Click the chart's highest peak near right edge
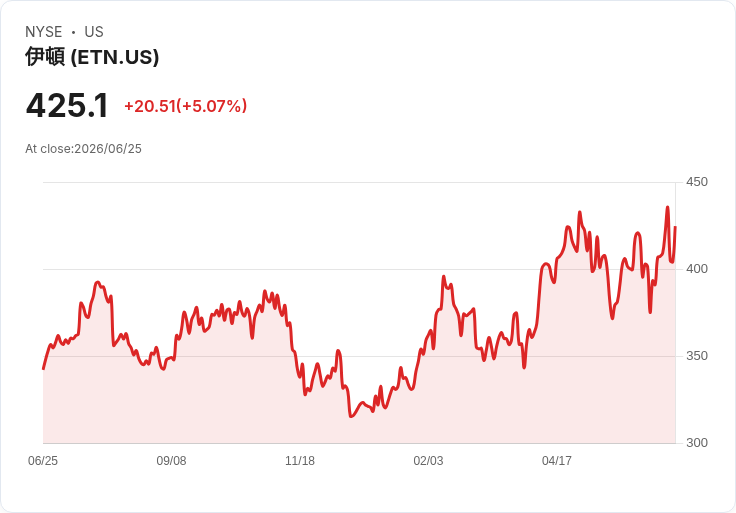This screenshot has width=736, height=513. coord(667,207)
